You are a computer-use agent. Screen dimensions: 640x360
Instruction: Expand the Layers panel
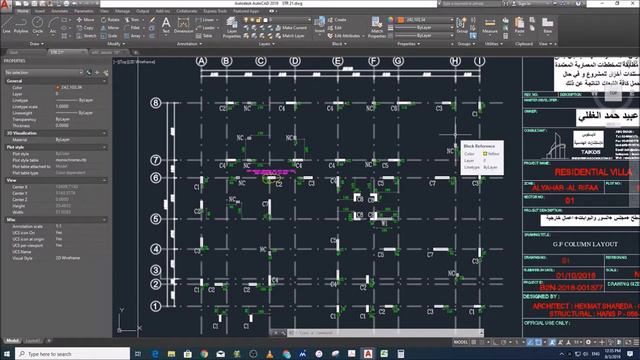(266, 44)
